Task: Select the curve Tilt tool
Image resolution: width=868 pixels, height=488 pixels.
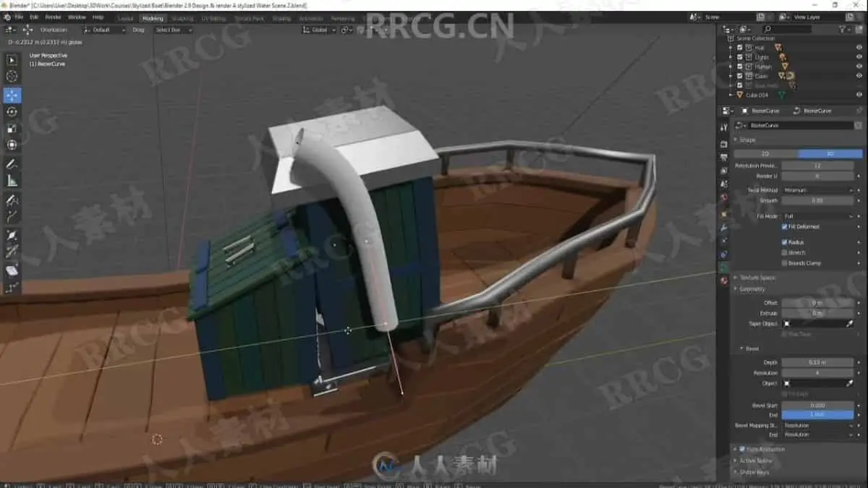Action: tap(12, 252)
